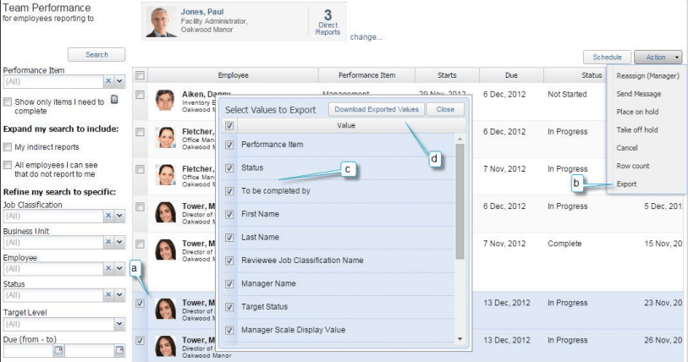688x362 pixels.
Task: Click the 'change...' link
Action: [x=366, y=37]
